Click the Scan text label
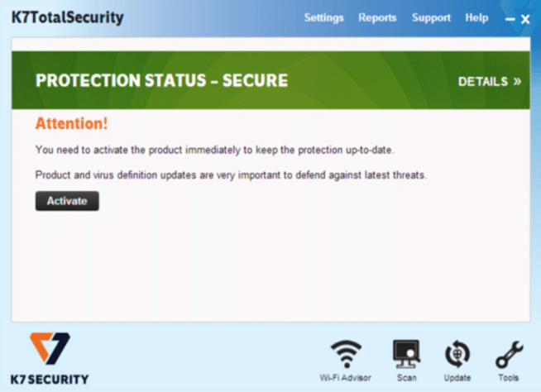Image resolution: width=541 pixels, height=392 pixels. point(406,378)
